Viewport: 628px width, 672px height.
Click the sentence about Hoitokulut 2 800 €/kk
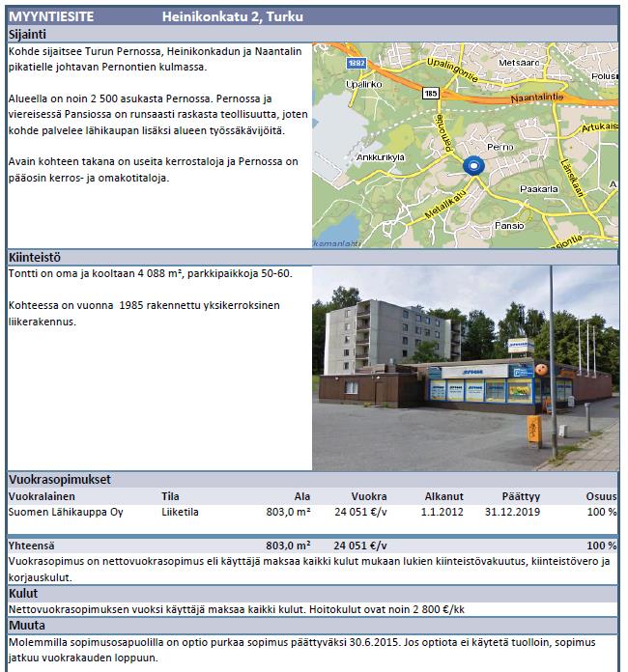tap(386, 609)
